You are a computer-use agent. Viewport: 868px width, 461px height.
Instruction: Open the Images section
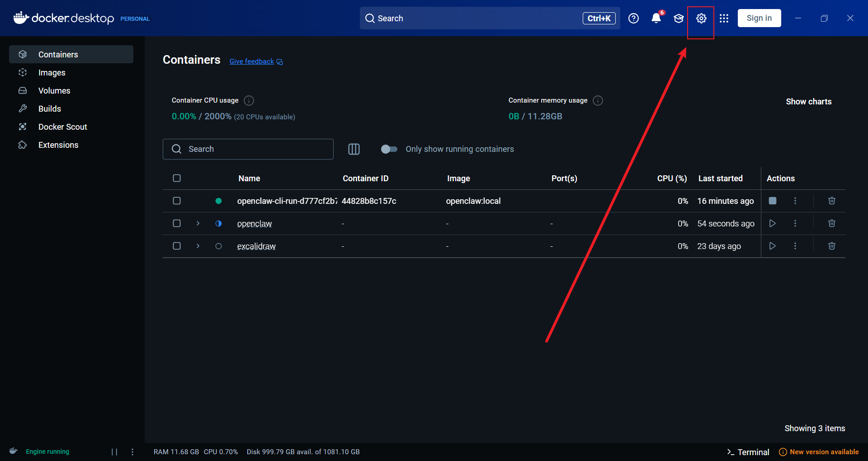click(x=71, y=72)
